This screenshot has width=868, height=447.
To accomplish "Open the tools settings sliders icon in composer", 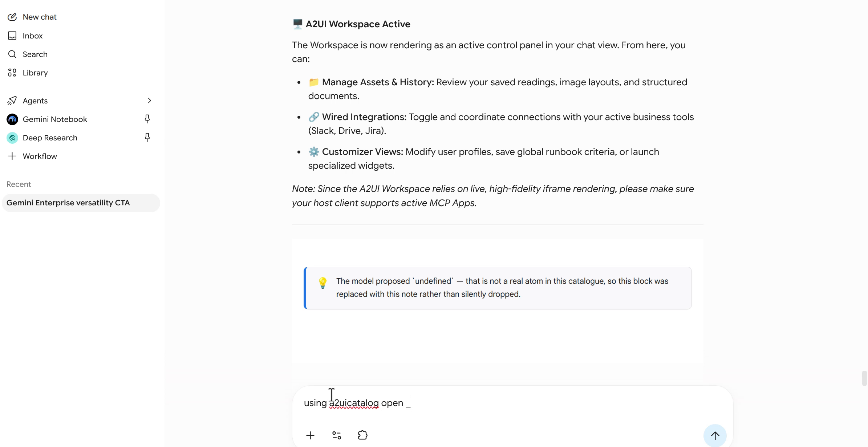I will point(337,435).
